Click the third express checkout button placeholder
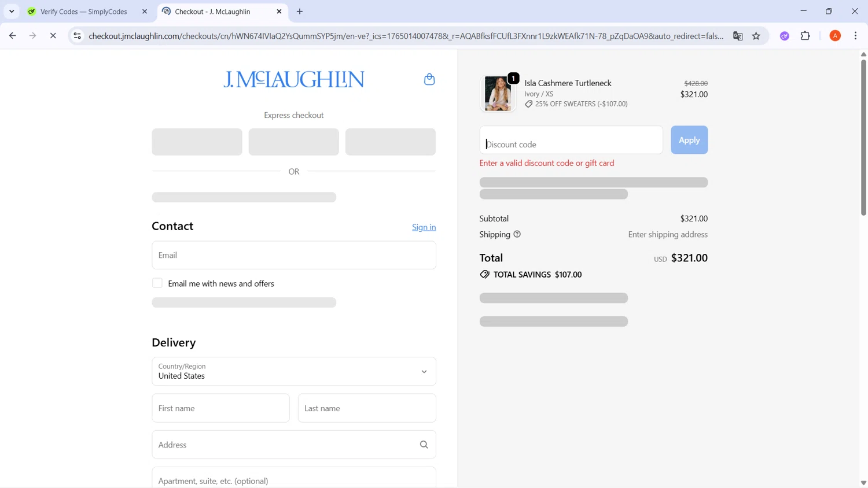868x488 pixels. click(x=391, y=142)
